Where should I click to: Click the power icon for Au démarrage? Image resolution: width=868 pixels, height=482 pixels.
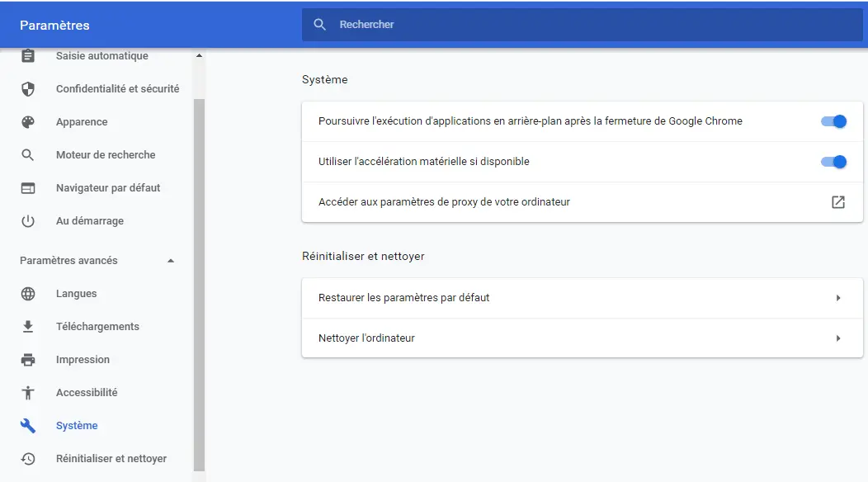[x=28, y=221]
